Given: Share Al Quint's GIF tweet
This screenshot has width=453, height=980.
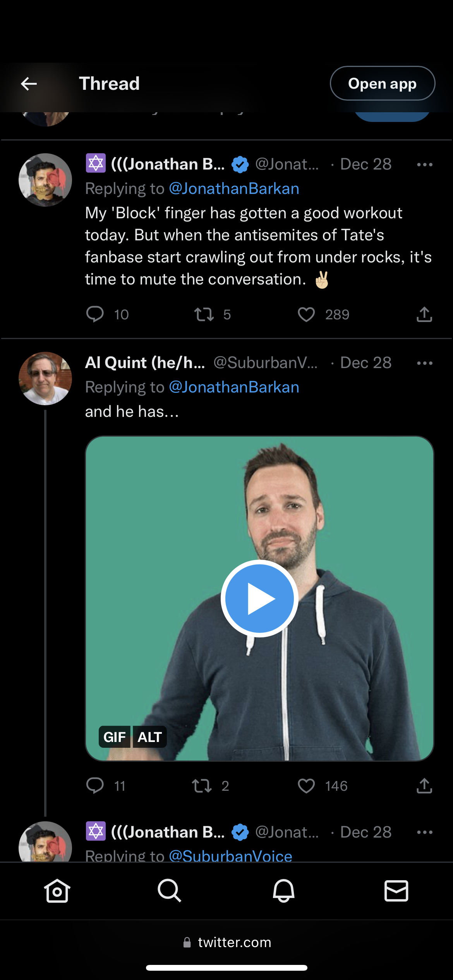Looking at the screenshot, I should pos(424,786).
